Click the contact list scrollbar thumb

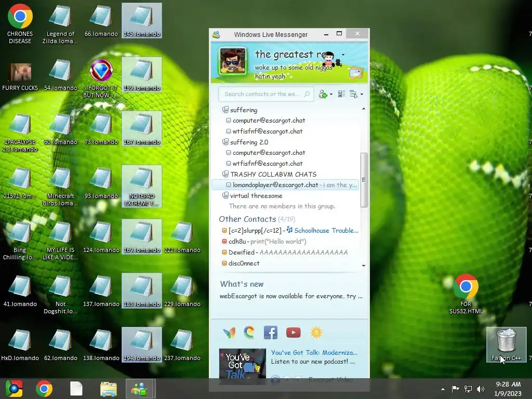click(364, 179)
